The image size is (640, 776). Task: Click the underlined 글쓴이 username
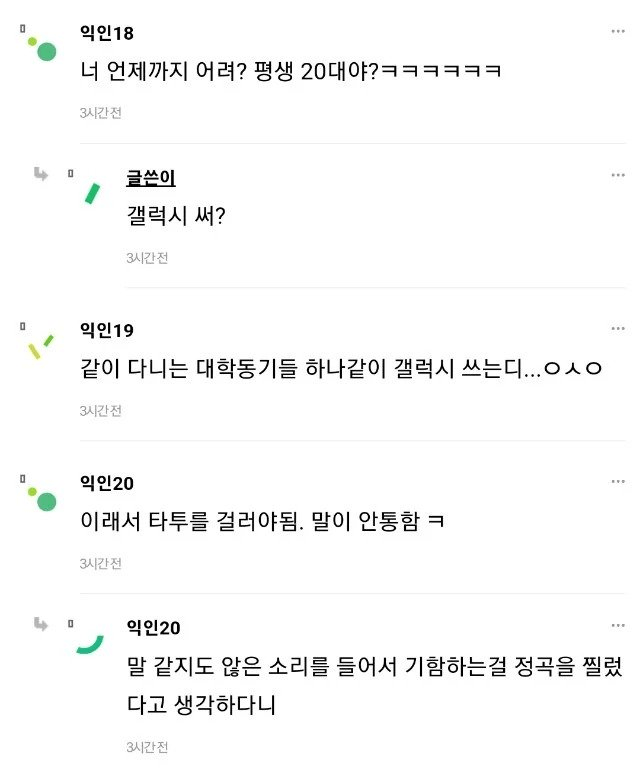tap(151, 178)
